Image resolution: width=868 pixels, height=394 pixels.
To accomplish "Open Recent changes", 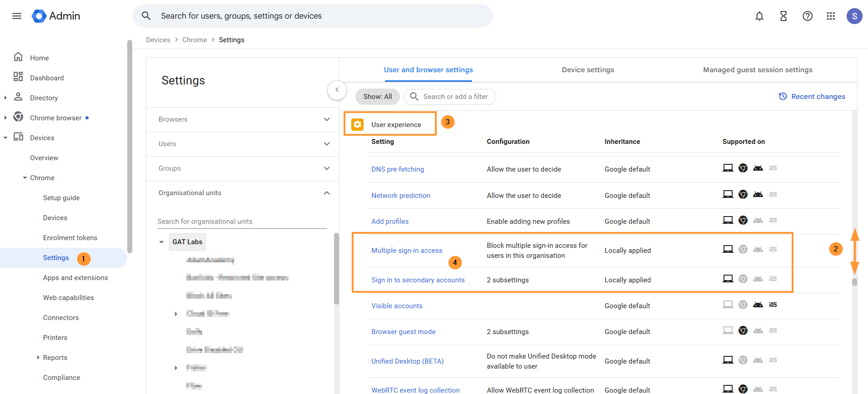I will tap(812, 97).
